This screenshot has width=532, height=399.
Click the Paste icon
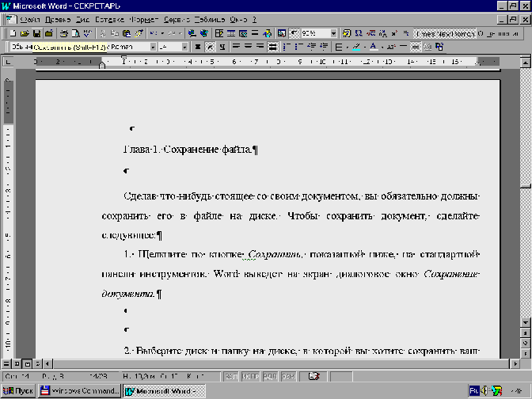click(125, 33)
